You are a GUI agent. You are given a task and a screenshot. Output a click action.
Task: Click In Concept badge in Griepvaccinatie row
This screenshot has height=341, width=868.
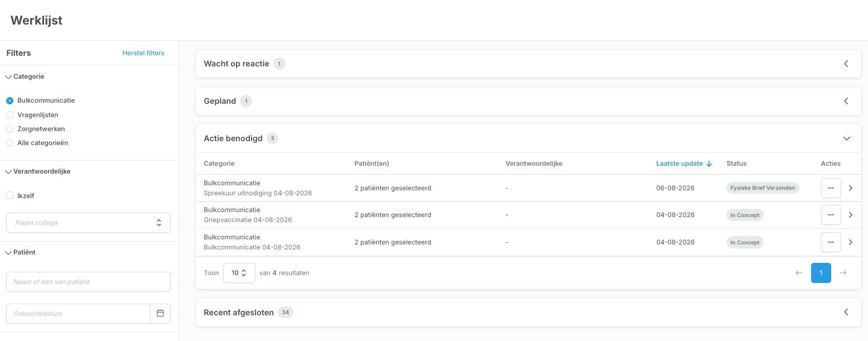pos(745,215)
